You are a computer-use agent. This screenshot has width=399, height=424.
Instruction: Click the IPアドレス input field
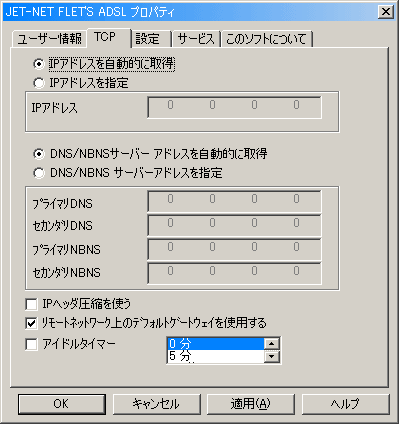234,107
